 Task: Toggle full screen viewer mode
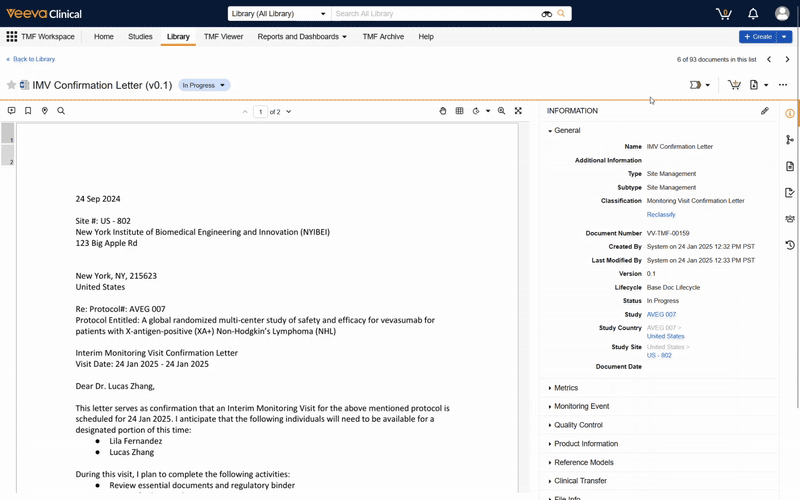coord(518,111)
